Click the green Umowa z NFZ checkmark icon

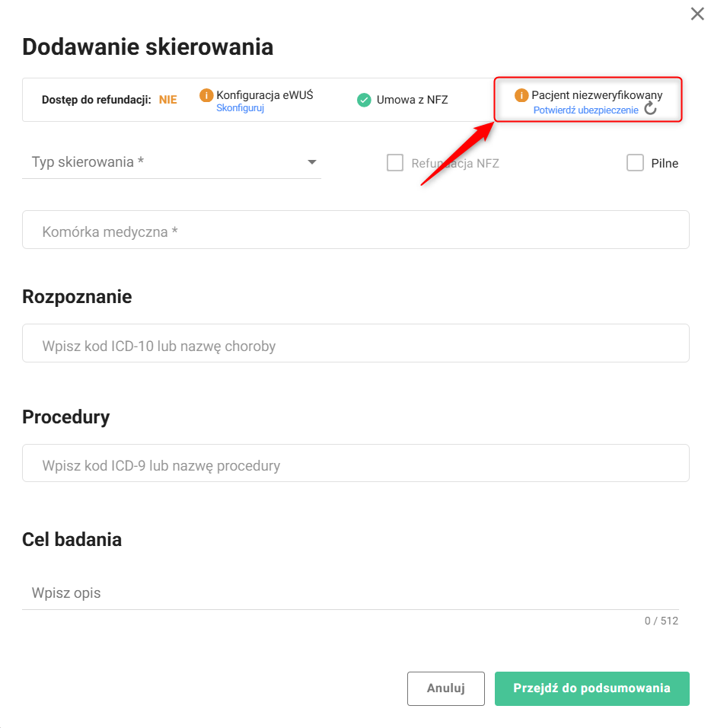coord(364,100)
